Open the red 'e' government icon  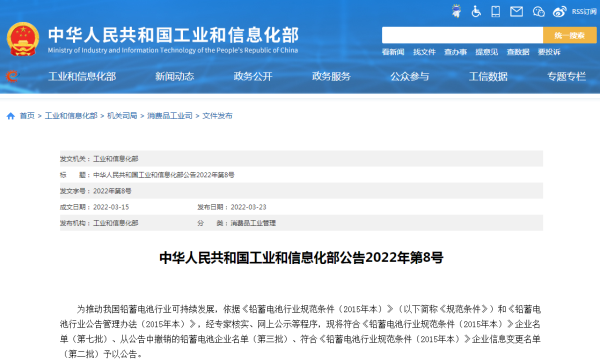click(12, 76)
